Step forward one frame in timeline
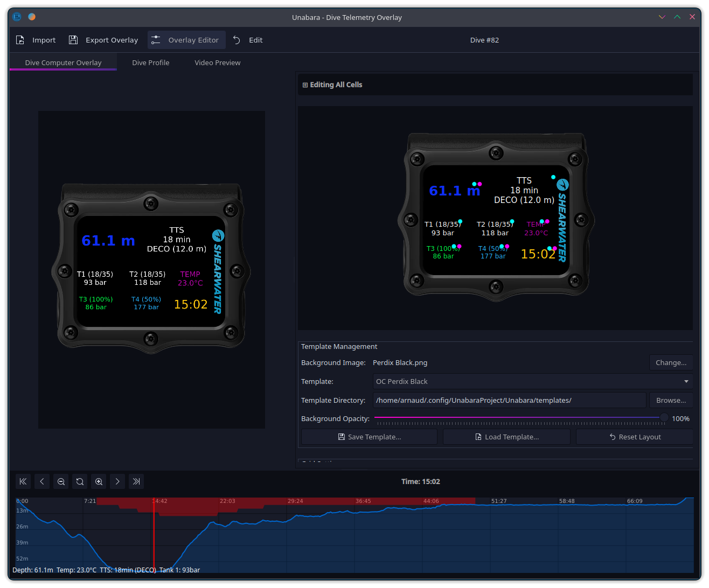Viewport: 709px width, 588px height. (x=117, y=481)
